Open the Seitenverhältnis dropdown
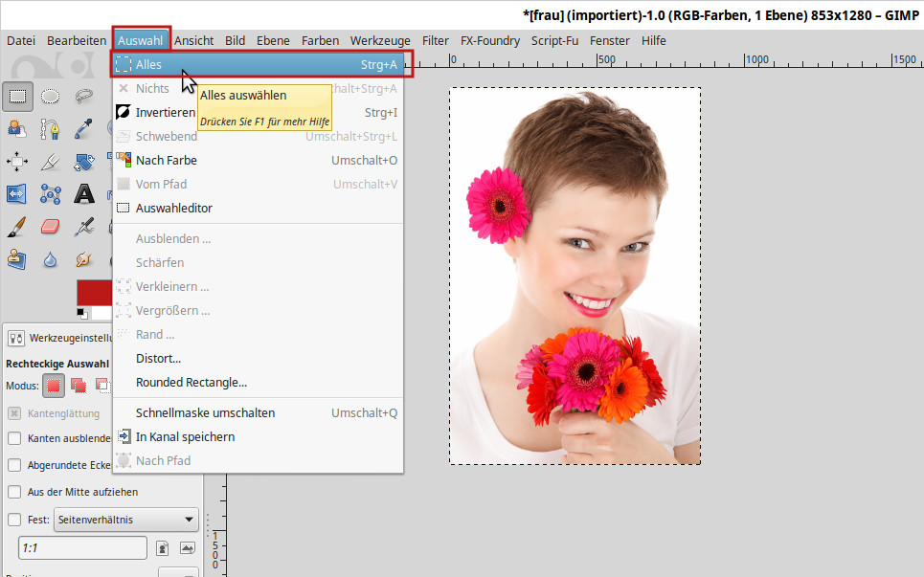The width and height of the screenshot is (924, 577). 125,520
